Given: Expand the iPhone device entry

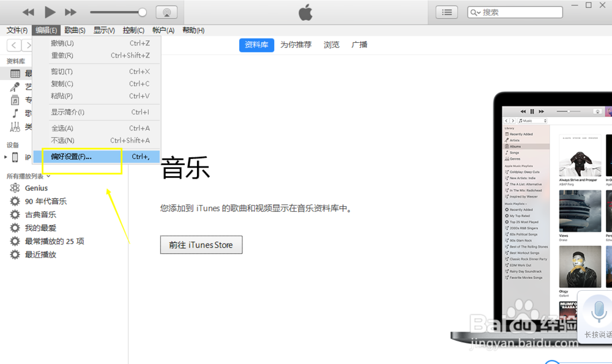Looking at the screenshot, I should [6, 157].
